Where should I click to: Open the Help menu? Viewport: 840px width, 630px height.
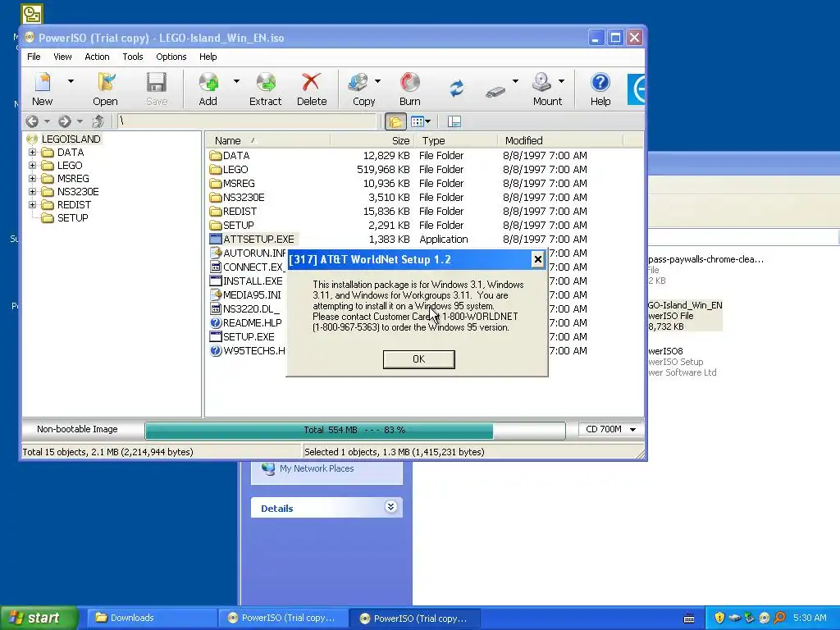[x=208, y=57]
